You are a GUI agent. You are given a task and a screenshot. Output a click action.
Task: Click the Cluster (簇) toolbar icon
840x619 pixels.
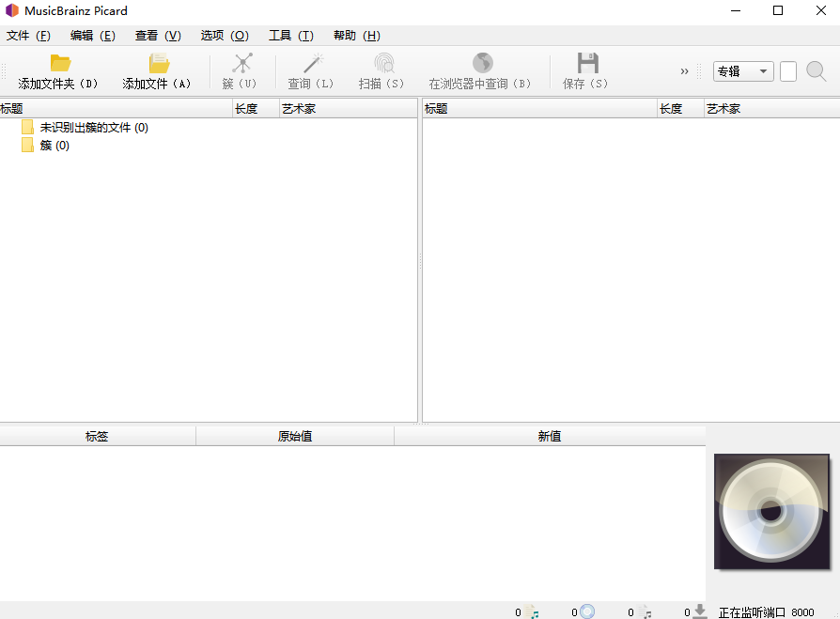tap(242, 63)
